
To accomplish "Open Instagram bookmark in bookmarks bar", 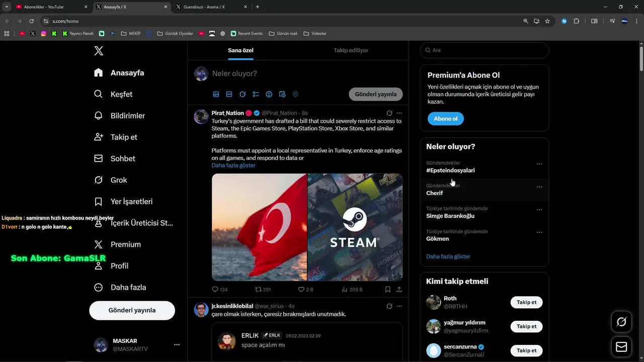I will pos(43,34).
